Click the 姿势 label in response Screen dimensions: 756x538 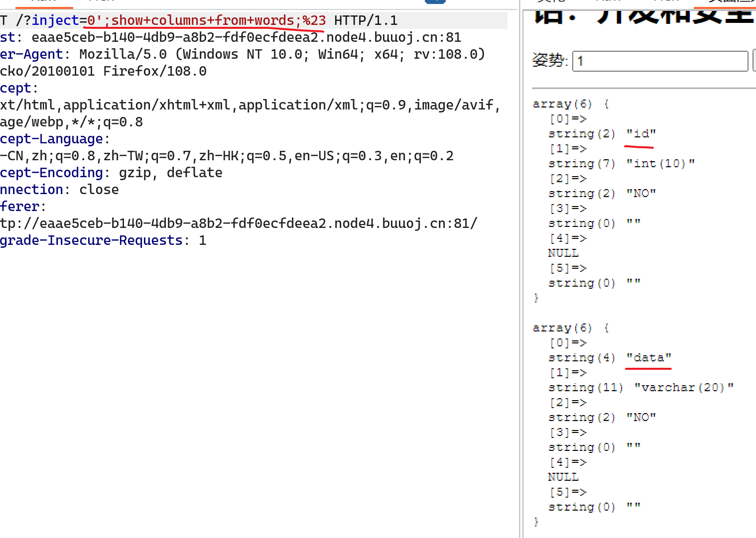coord(550,60)
